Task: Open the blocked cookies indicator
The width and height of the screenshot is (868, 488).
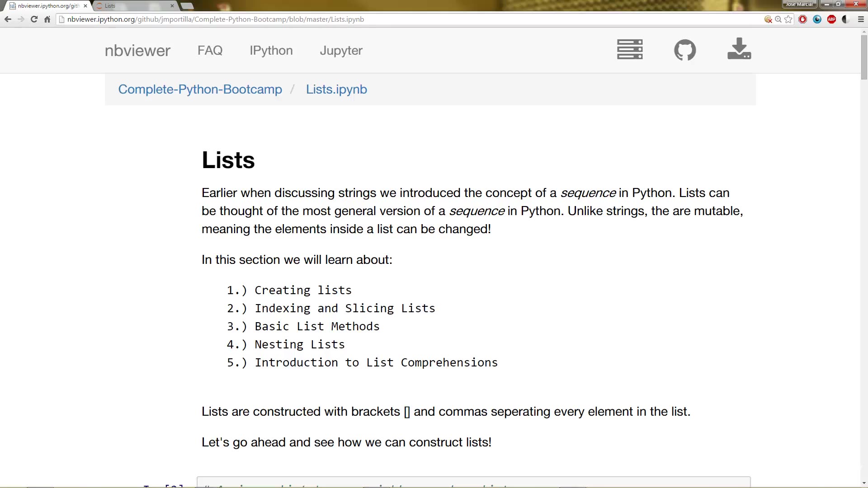Action: point(768,19)
